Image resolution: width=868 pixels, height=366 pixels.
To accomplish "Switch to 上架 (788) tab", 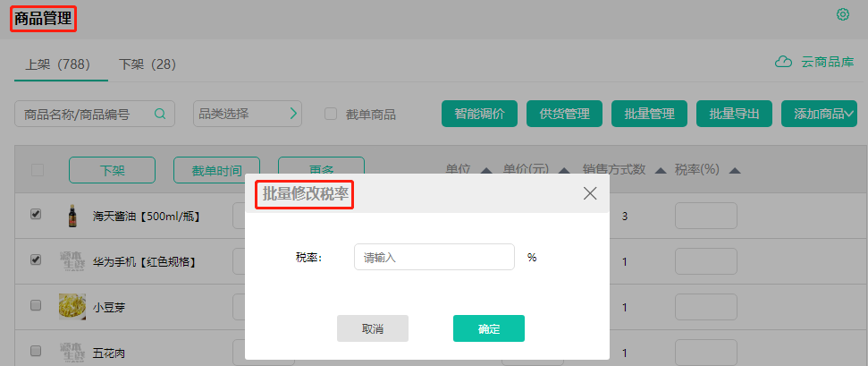I will pos(57,64).
